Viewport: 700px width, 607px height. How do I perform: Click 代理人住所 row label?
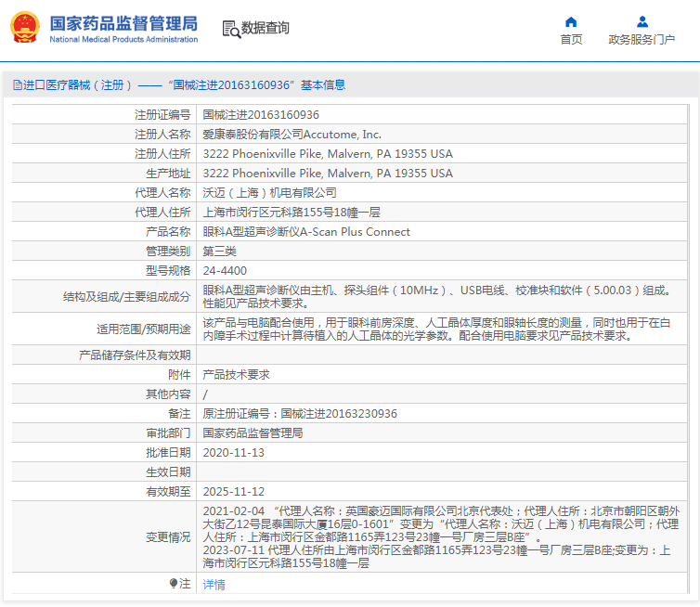point(162,213)
